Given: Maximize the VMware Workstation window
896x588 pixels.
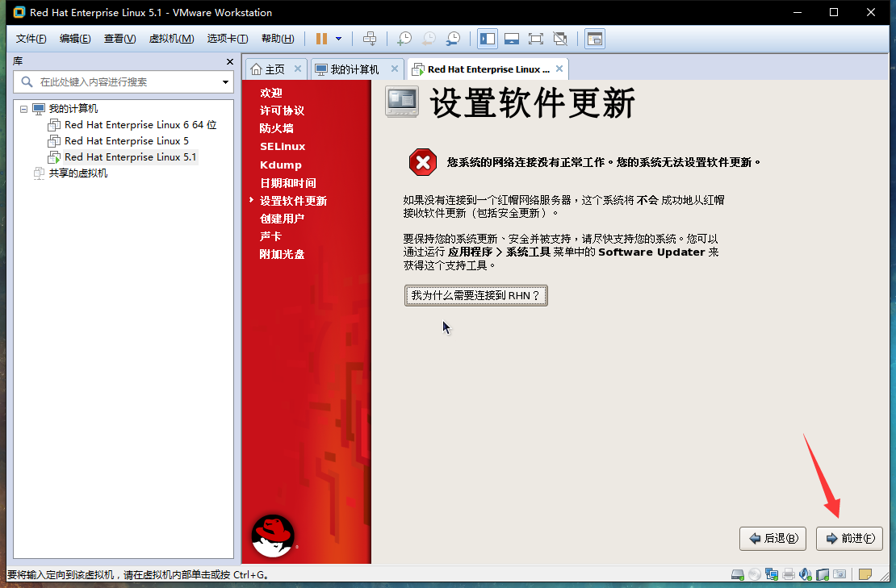Looking at the screenshot, I should click(834, 12).
